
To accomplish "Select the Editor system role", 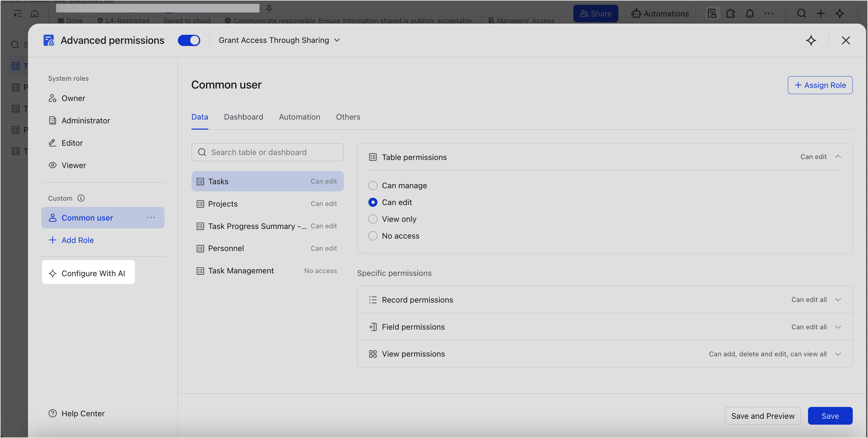I will tap(102, 143).
